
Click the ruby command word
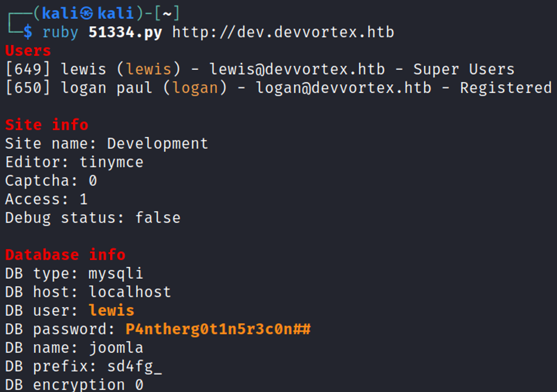(60, 33)
